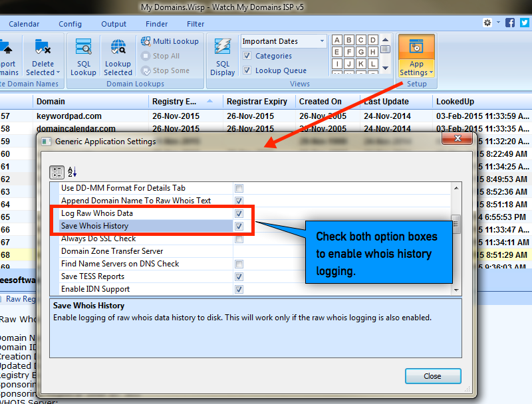Filter domains by letter F
The width and height of the screenshot is (532, 404).
[x=348, y=52]
